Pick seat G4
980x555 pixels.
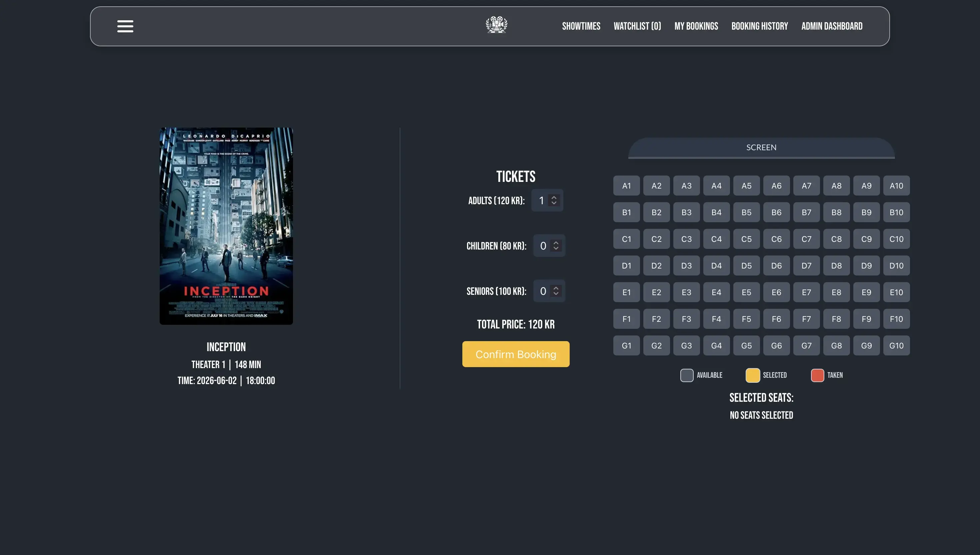[716, 346]
